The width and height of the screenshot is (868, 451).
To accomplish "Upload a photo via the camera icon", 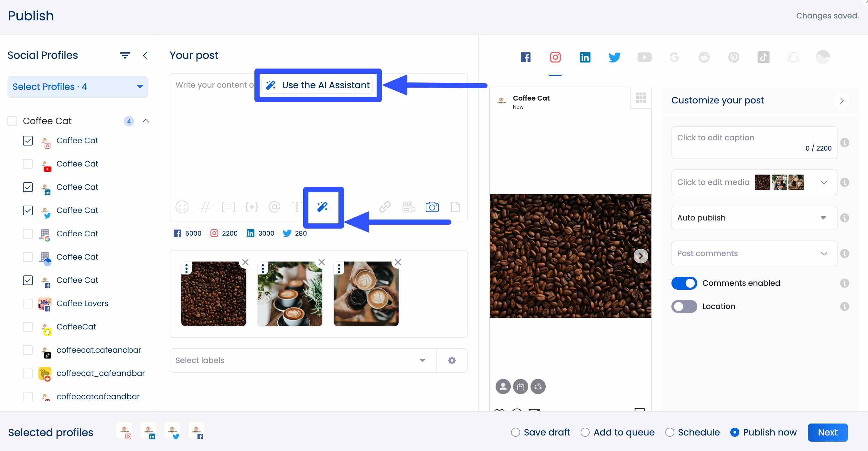I will click(432, 207).
